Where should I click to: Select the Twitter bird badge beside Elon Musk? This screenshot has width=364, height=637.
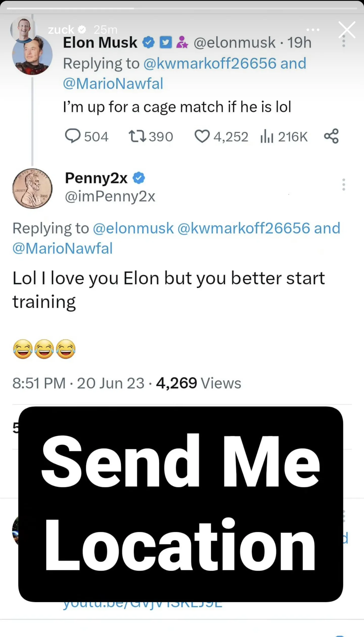pos(166,42)
